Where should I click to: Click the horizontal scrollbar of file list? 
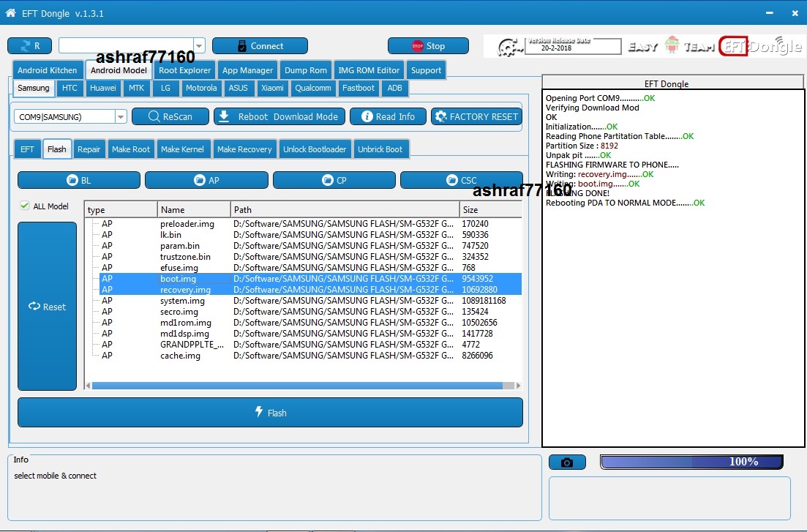[298, 385]
